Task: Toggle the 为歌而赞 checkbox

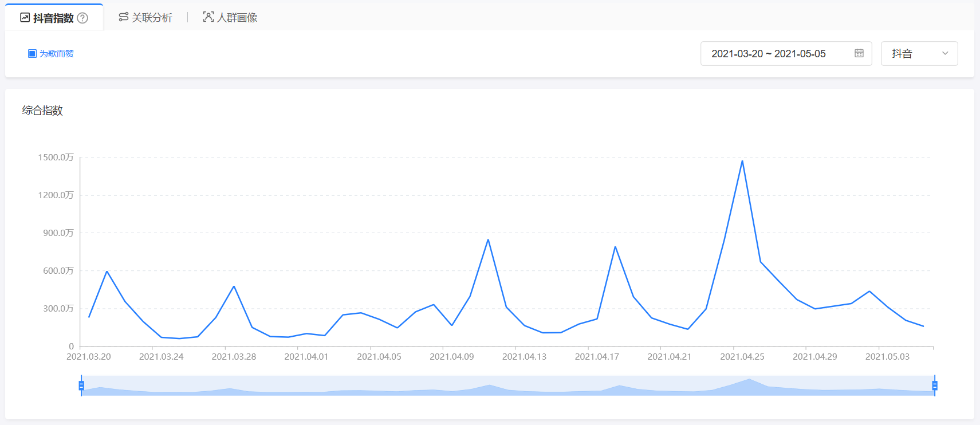Action: point(32,53)
